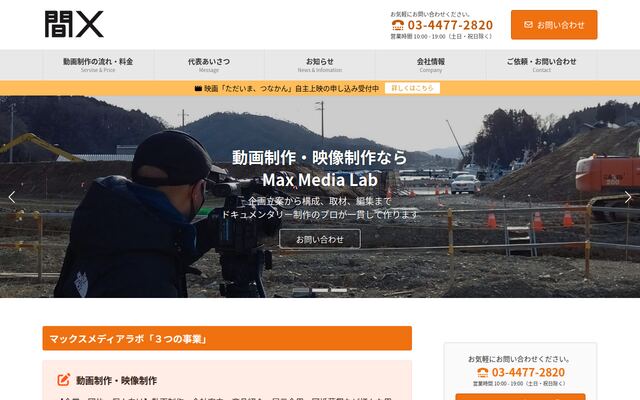The height and width of the screenshot is (400, 640).
Task: Click the 間X site logo
Action: pos(74,24)
